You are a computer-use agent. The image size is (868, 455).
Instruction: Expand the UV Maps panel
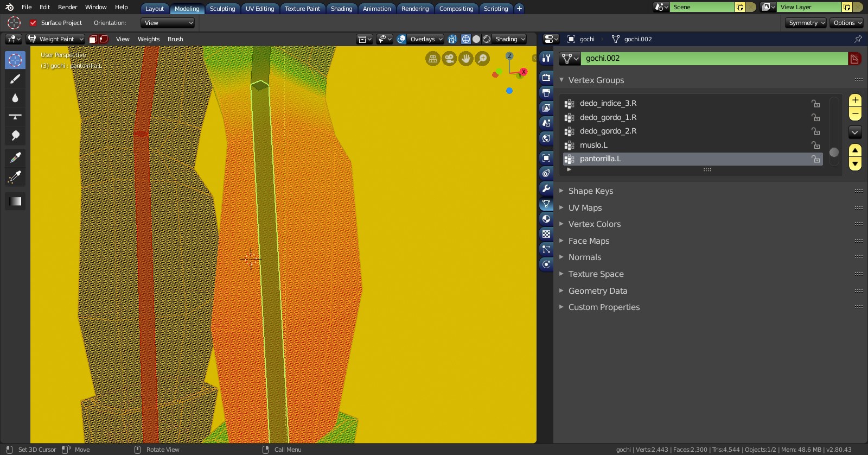[x=585, y=208]
